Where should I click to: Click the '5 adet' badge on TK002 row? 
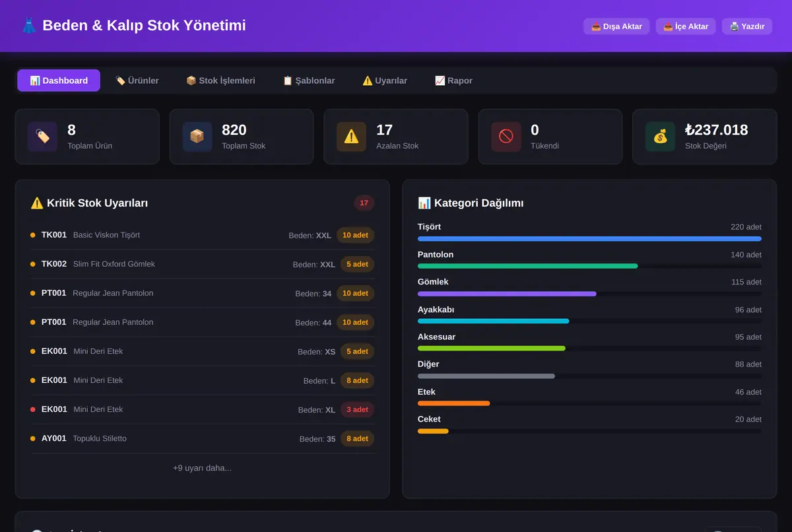[357, 264]
